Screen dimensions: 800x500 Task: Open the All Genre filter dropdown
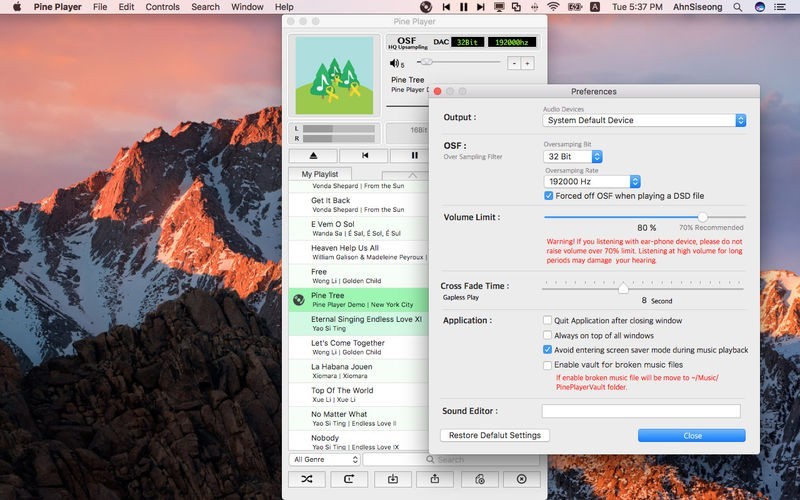325,460
